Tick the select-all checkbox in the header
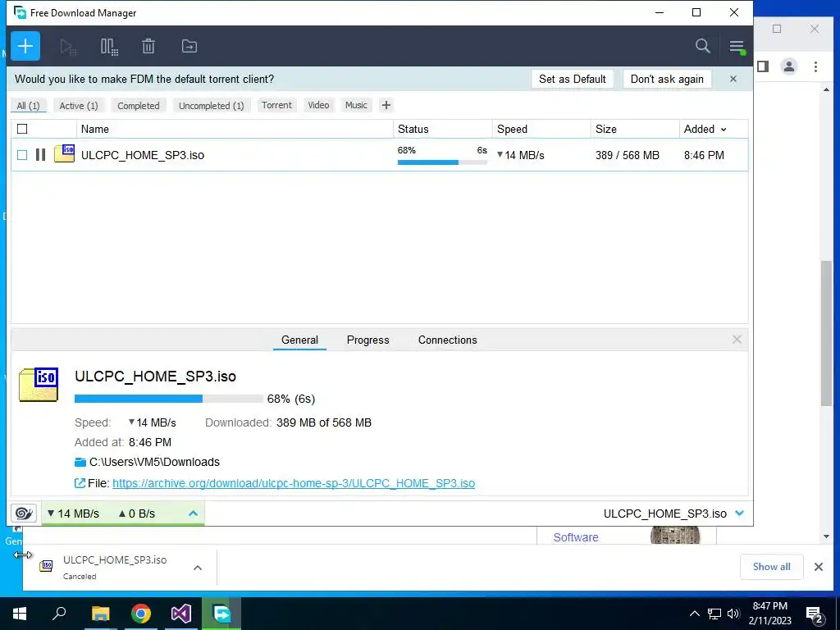This screenshot has height=630, width=840. [x=22, y=129]
